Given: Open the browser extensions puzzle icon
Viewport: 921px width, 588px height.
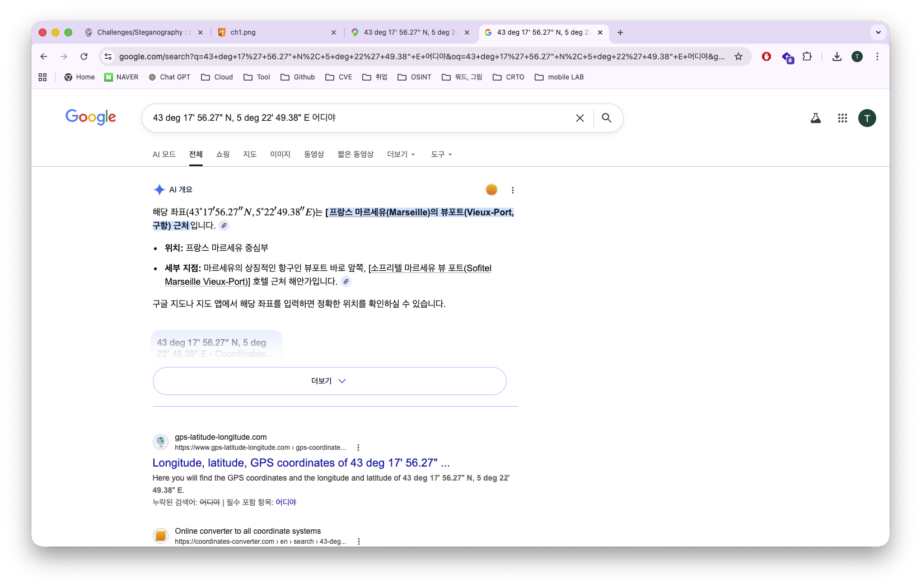Looking at the screenshot, I should [x=807, y=57].
